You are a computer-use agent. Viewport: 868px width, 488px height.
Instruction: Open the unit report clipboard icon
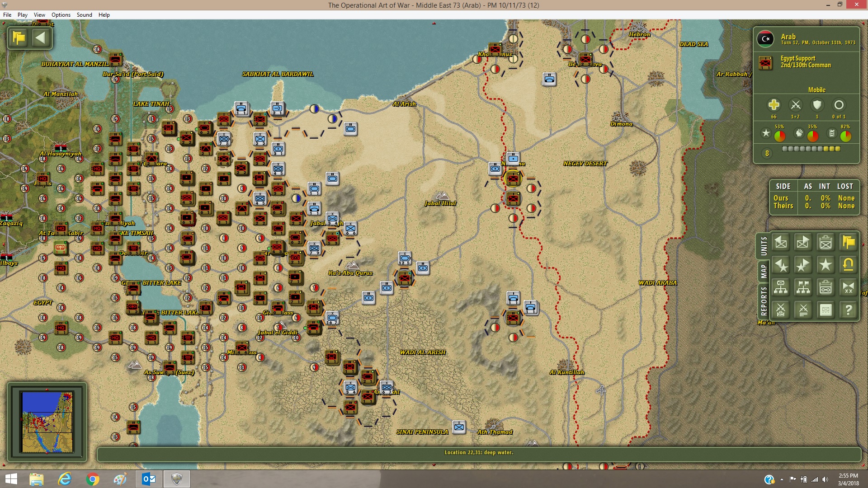(826, 243)
